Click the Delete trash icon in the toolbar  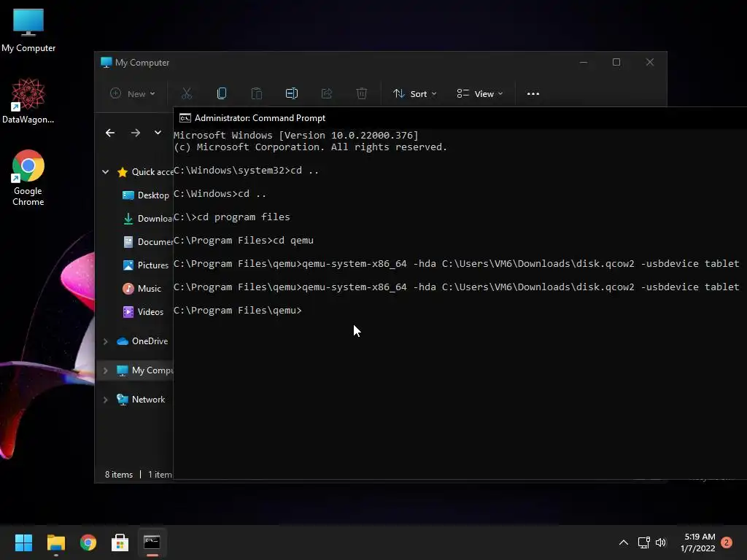(362, 94)
